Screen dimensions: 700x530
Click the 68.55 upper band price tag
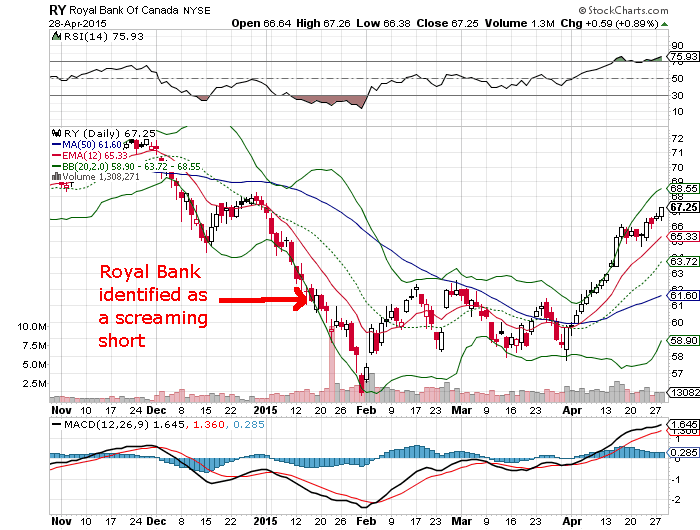(x=683, y=188)
